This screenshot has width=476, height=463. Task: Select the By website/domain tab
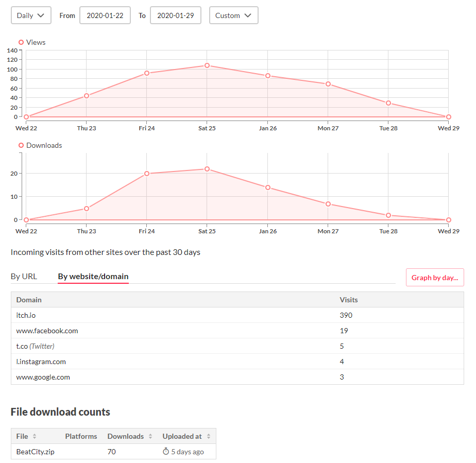pyautogui.click(x=93, y=277)
